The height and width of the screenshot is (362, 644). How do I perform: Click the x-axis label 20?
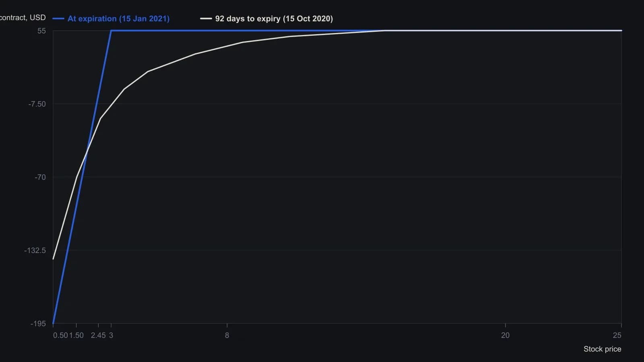(x=505, y=335)
